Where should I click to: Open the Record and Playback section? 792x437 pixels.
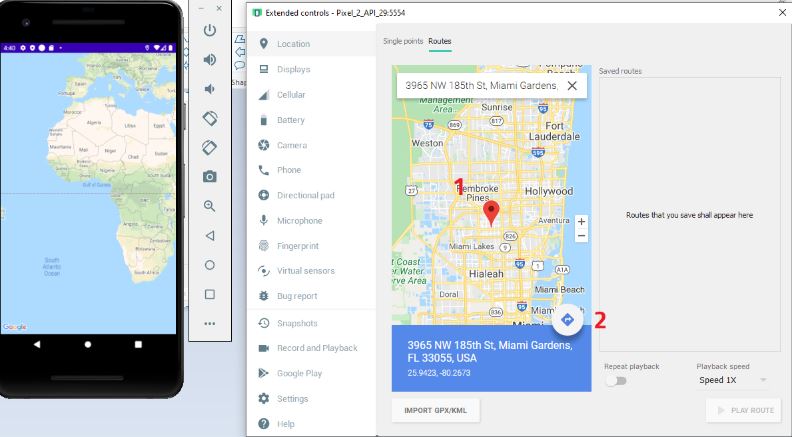pyautogui.click(x=311, y=348)
